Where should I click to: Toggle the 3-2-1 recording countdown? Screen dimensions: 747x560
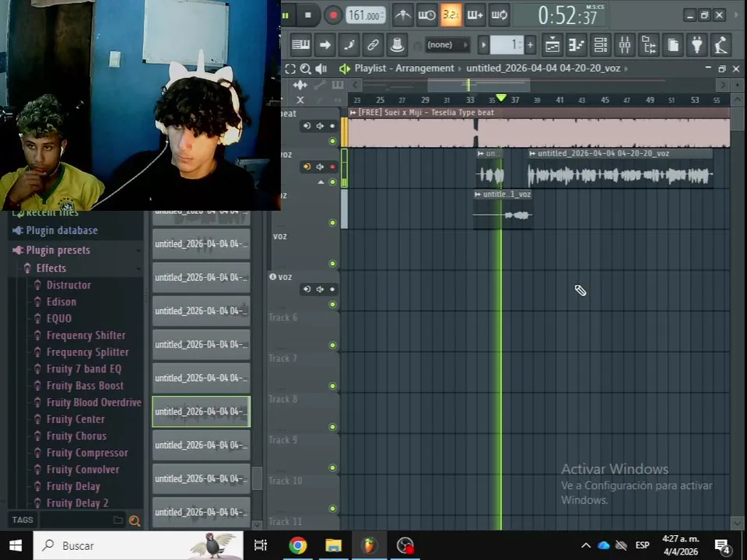coord(451,16)
